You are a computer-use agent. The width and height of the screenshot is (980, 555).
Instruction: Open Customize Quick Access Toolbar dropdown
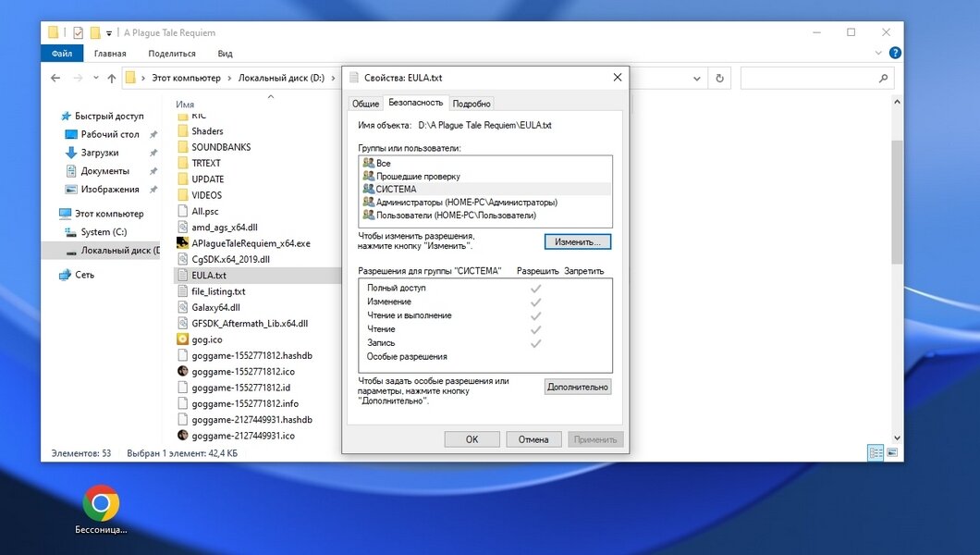tap(109, 33)
